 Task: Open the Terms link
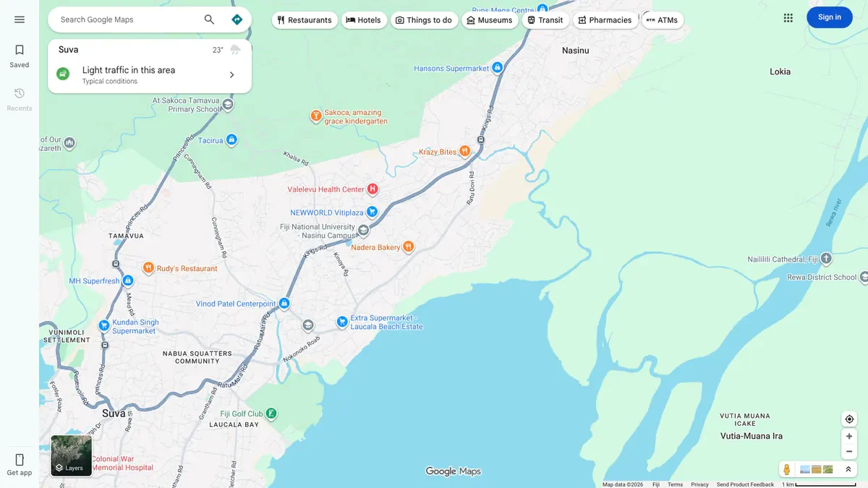click(675, 484)
